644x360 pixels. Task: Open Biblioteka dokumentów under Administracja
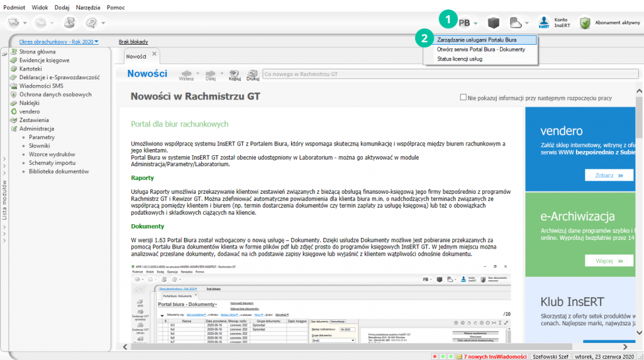pos(58,172)
